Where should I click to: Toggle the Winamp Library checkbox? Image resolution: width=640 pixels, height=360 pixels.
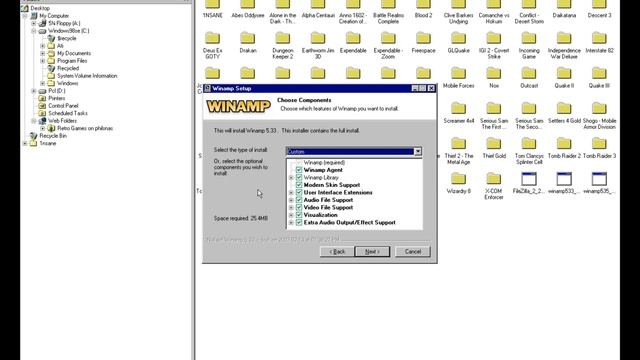coord(299,178)
